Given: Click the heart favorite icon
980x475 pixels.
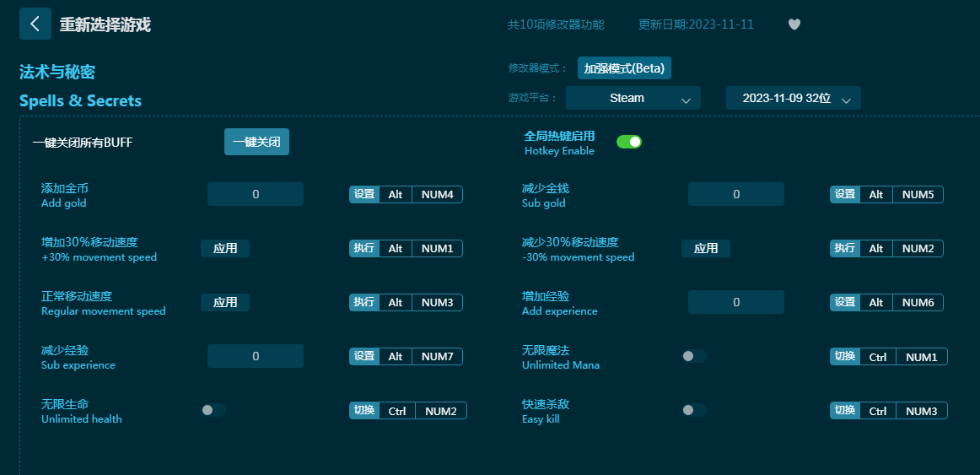Looking at the screenshot, I should tap(794, 24).
